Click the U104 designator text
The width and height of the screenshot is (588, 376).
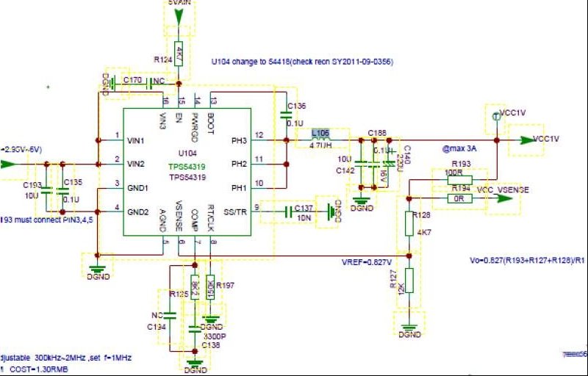(187, 153)
